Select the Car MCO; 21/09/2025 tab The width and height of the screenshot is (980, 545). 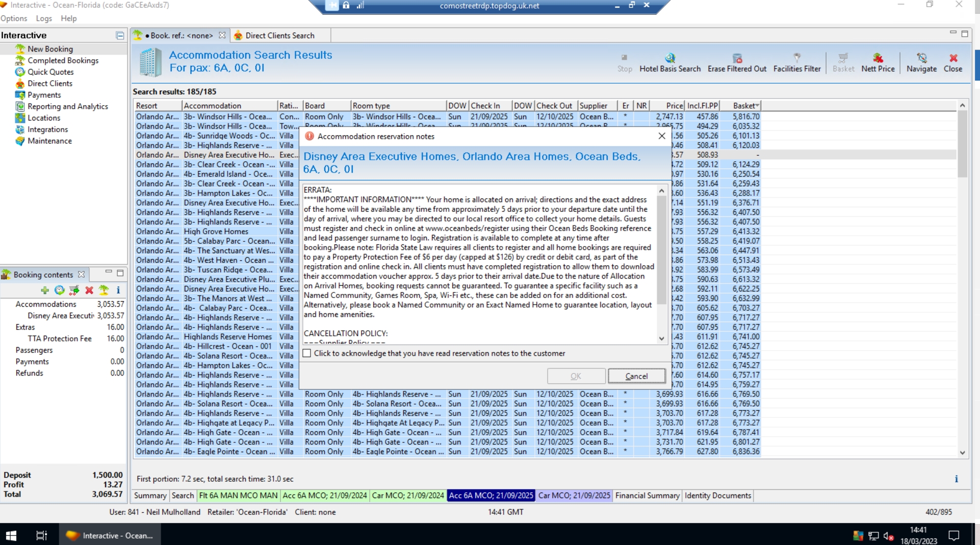pyautogui.click(x=574, y=496)
